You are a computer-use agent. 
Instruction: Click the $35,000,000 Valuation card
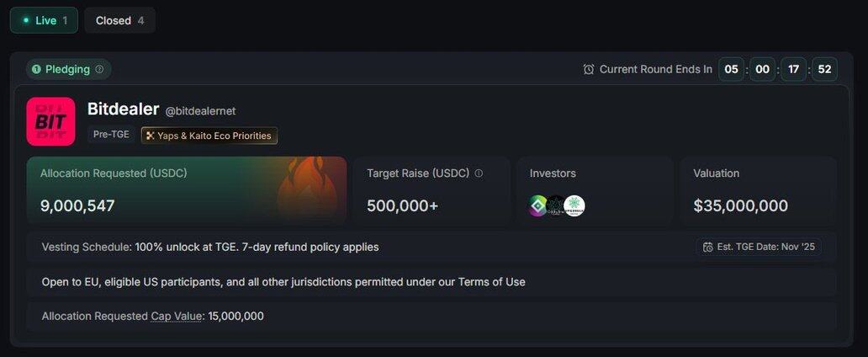(758, 189)
